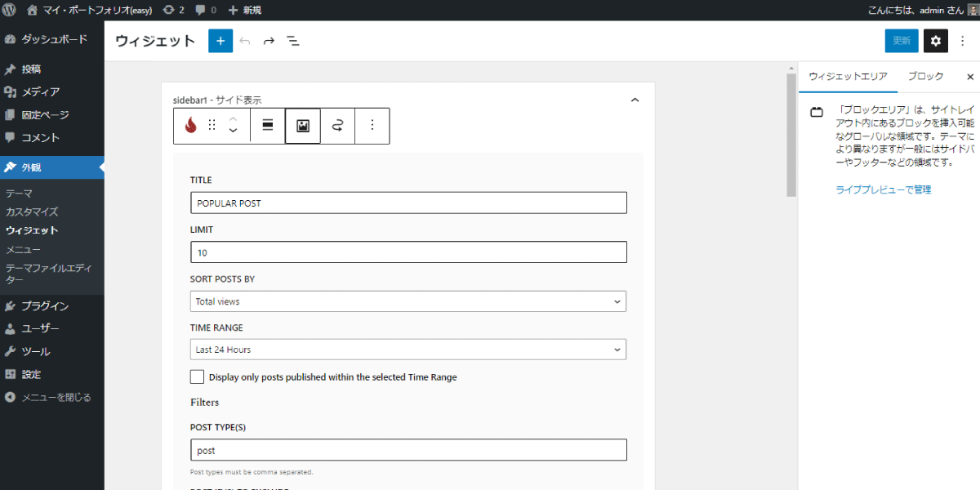
Task: Check the published within Time Range checkbox
Action: (197, 377)
